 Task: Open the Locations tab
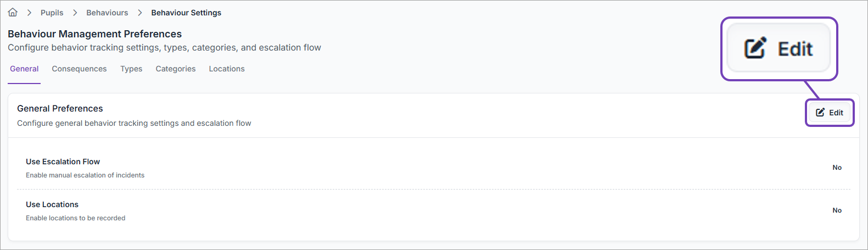pyautogui.click(x=227, y=69)
